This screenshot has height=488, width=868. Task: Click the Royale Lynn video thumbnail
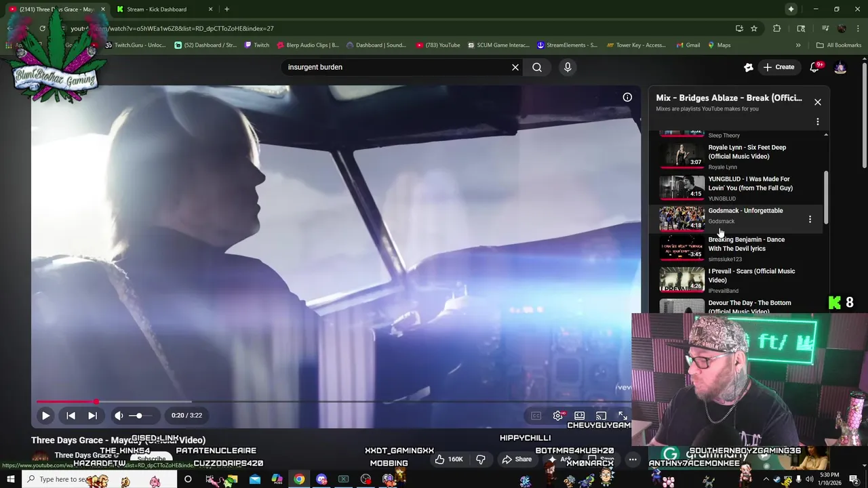point(682,155)
